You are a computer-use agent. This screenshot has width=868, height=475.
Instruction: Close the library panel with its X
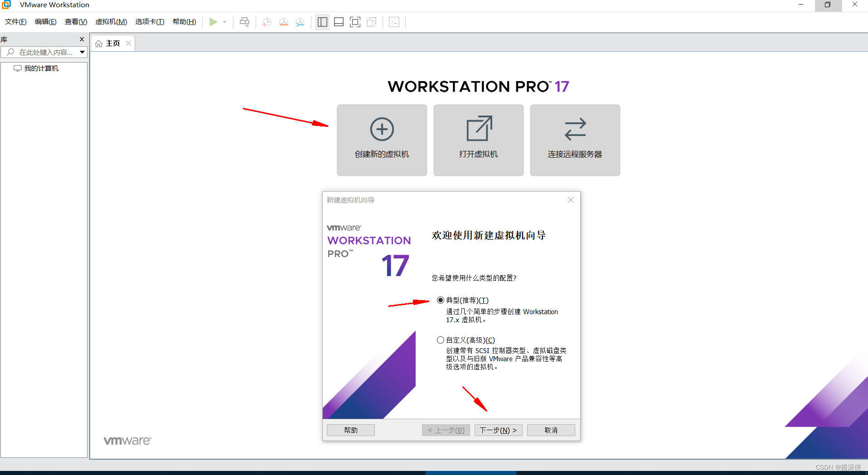[x=82, y=39]
